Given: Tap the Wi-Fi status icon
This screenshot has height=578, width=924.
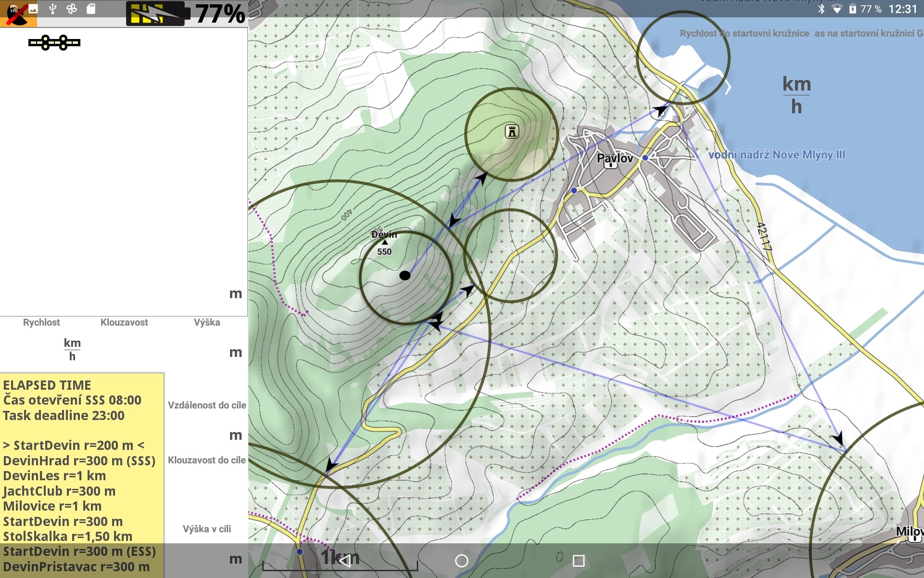Looking at the screenshot, I should (837, 9).
